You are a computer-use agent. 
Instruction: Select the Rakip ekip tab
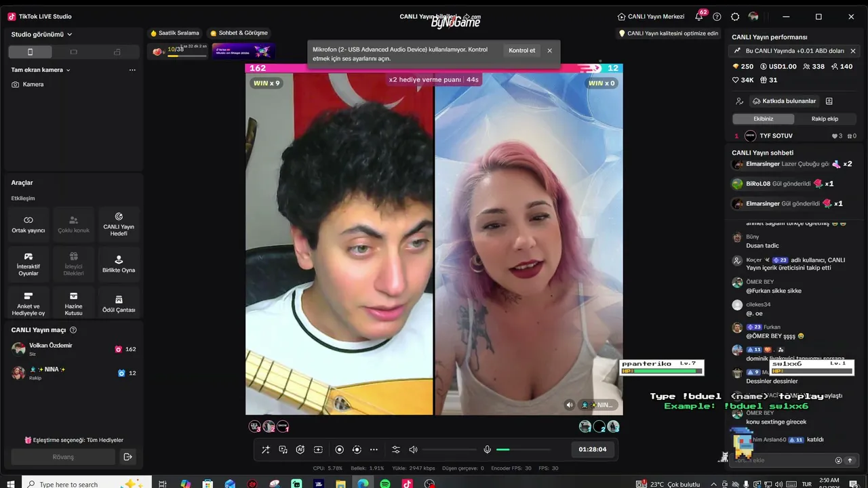pyautogui.click(x=825, y=119)
